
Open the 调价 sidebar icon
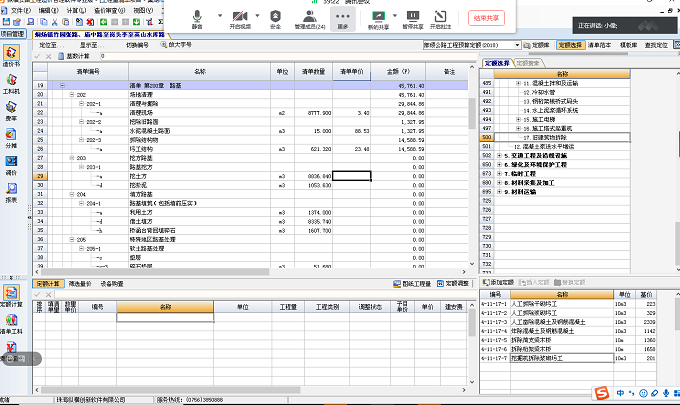[11, 166]
